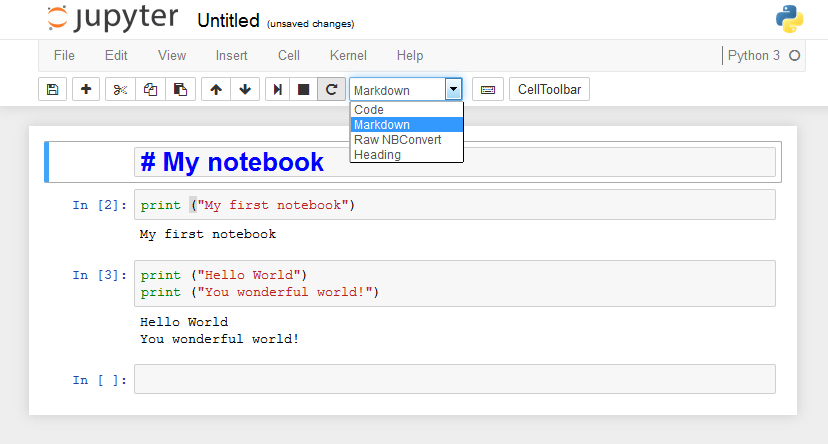Viewport: 828px width, 444px height.
Task: Click the '(unsaved changes)' status text
Action: coord(310,24)
